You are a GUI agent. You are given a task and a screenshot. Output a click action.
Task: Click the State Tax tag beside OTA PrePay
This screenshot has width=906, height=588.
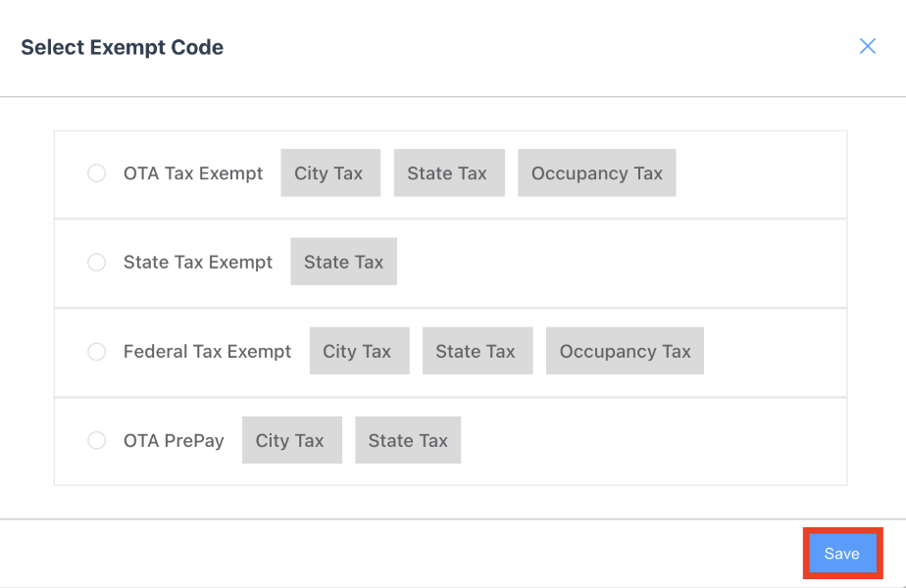click(408, 440)
